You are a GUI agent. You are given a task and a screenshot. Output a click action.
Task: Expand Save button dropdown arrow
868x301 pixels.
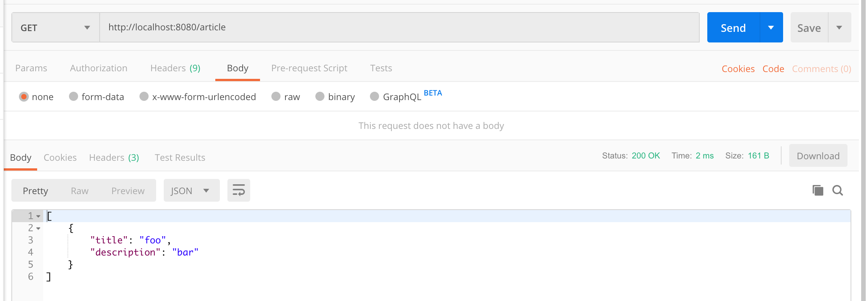pyautogui.click(x=839, y=27)
